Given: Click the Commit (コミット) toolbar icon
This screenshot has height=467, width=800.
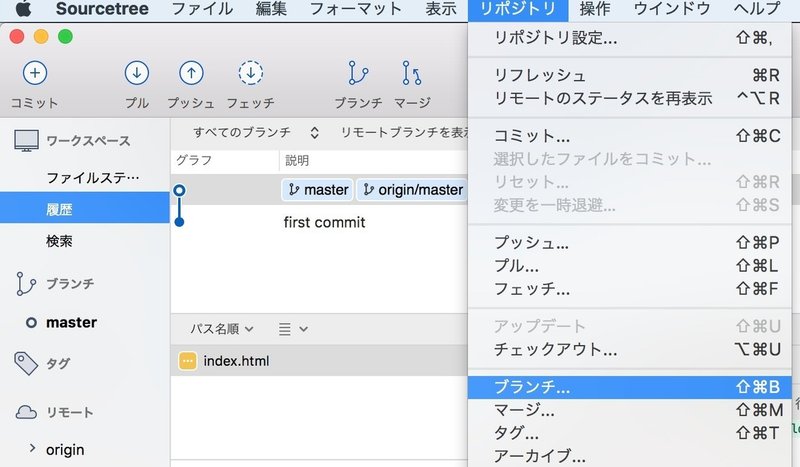Looking at the screenshot, I should click(35, 73).
